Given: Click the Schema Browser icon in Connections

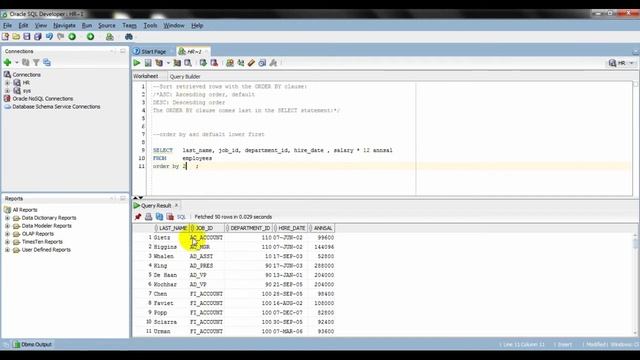Looking at the screenshot, I should [47, 62].
